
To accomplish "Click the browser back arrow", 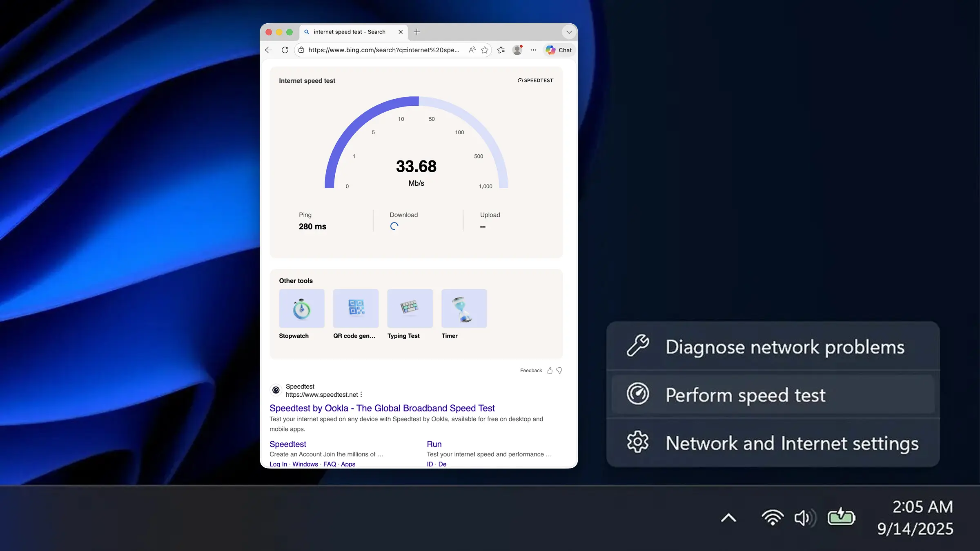I will (x=269, y=50).
